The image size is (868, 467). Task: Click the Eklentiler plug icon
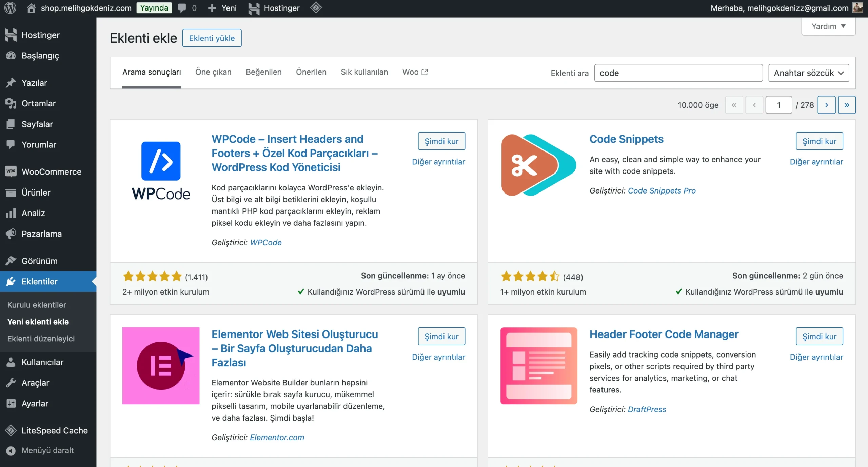11,281
